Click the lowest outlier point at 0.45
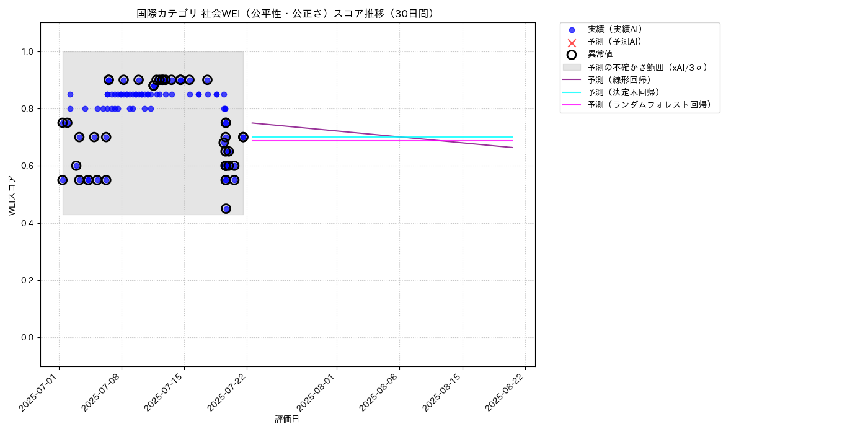Image resolution: width=868 pixels, height=434 pixels. point(226,209)
